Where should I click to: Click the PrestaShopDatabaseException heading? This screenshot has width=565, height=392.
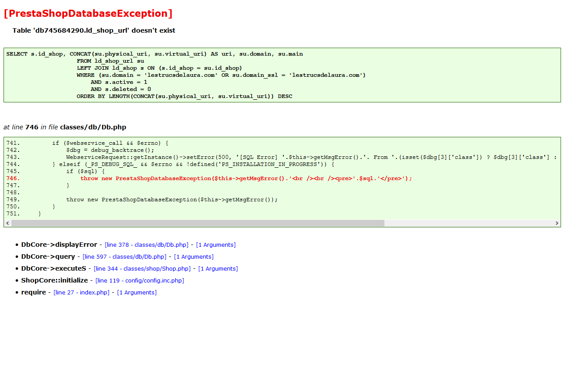click(88, 13)
